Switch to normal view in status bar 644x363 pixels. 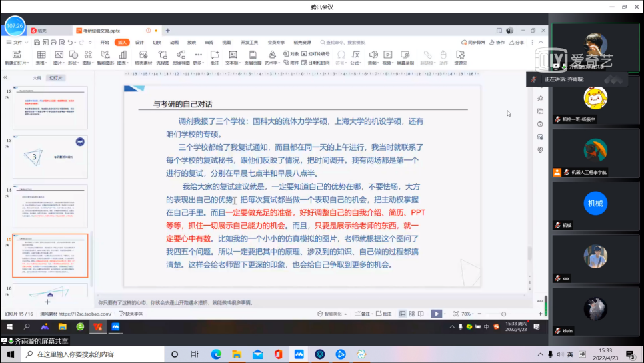402,314
